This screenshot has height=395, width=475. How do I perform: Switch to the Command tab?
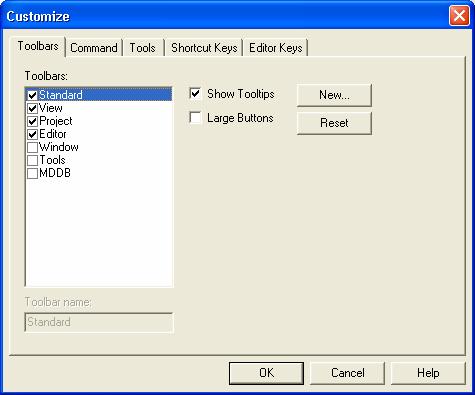coord(94,48)
